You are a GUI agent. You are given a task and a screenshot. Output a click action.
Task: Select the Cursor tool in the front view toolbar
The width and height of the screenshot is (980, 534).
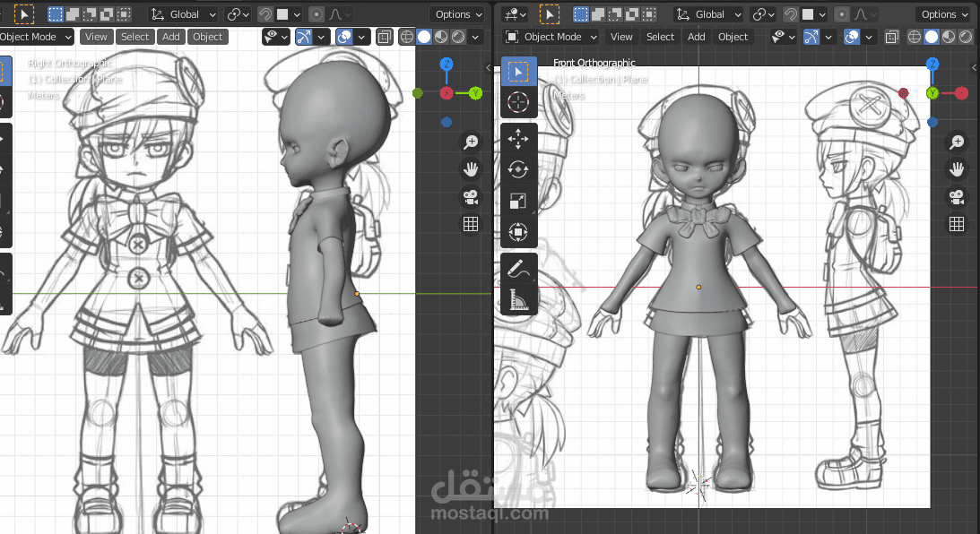click(518, 102)
